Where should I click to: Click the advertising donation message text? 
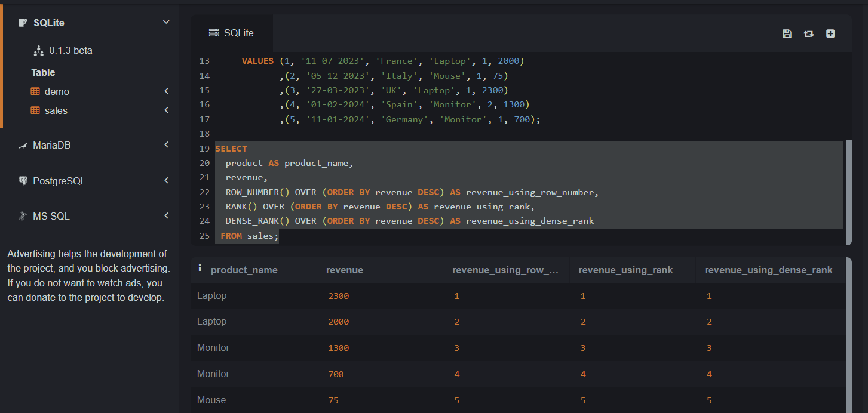(x=88, y=276)
